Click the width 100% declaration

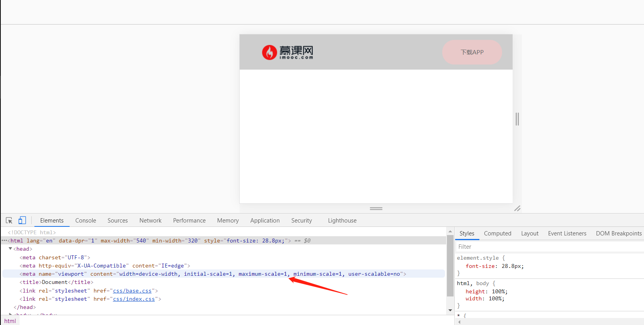[485, 298]
